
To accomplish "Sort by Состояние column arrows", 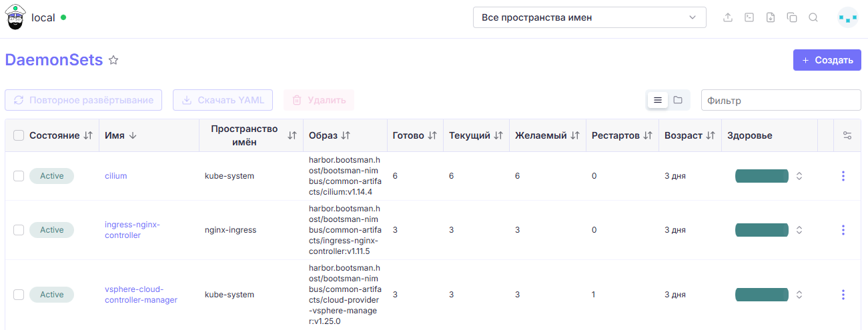I will 88,135.
